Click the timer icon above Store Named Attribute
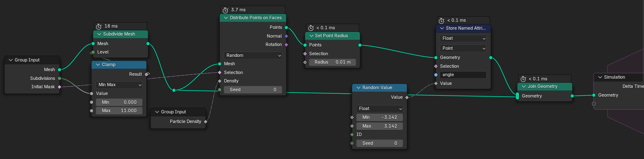644x159 pixels. coord(441,20)
